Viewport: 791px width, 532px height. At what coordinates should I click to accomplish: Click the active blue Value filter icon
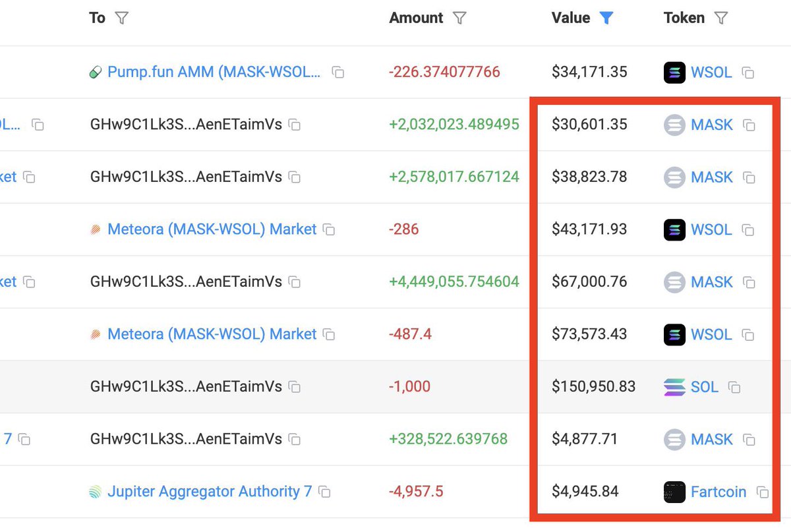606,18
